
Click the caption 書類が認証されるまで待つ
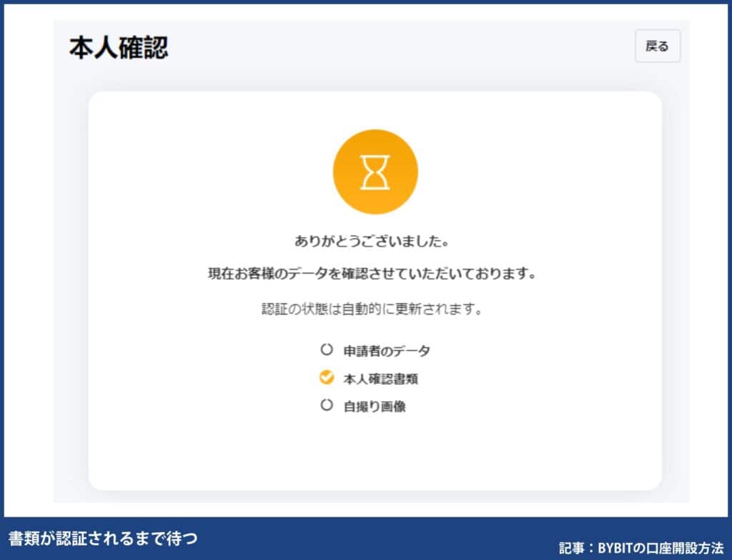[x=102, y=537]
